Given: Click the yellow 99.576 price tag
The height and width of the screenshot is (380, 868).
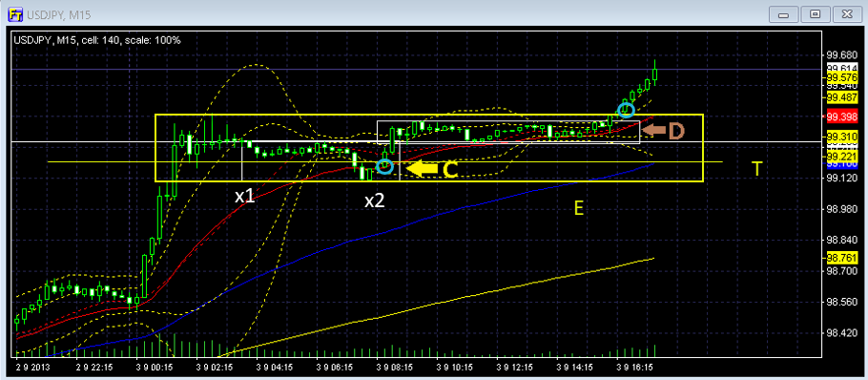Looking at the screenshot, I should click(841, 77).
